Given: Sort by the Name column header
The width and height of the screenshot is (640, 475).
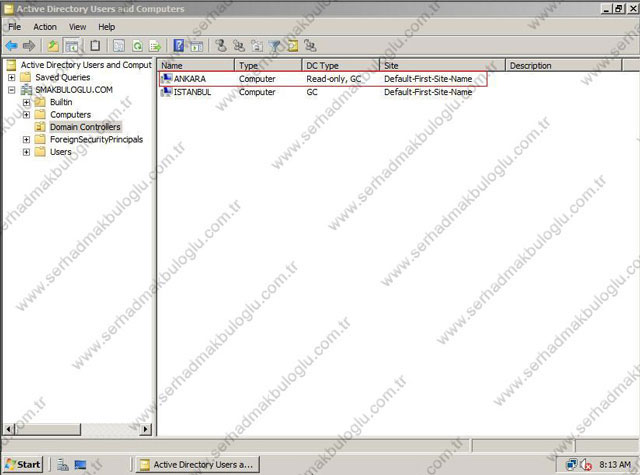Looking at the screenshot, I should click(196, 65).
